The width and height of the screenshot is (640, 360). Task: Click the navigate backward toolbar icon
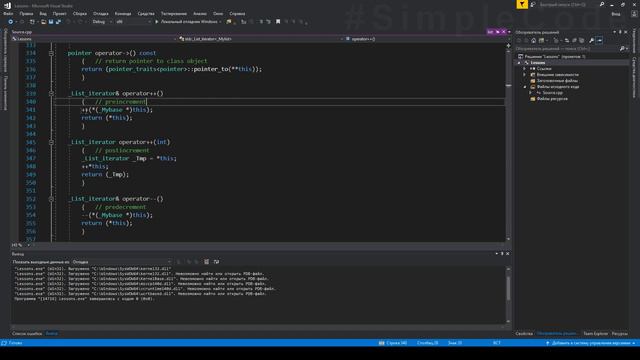point(11,22)
